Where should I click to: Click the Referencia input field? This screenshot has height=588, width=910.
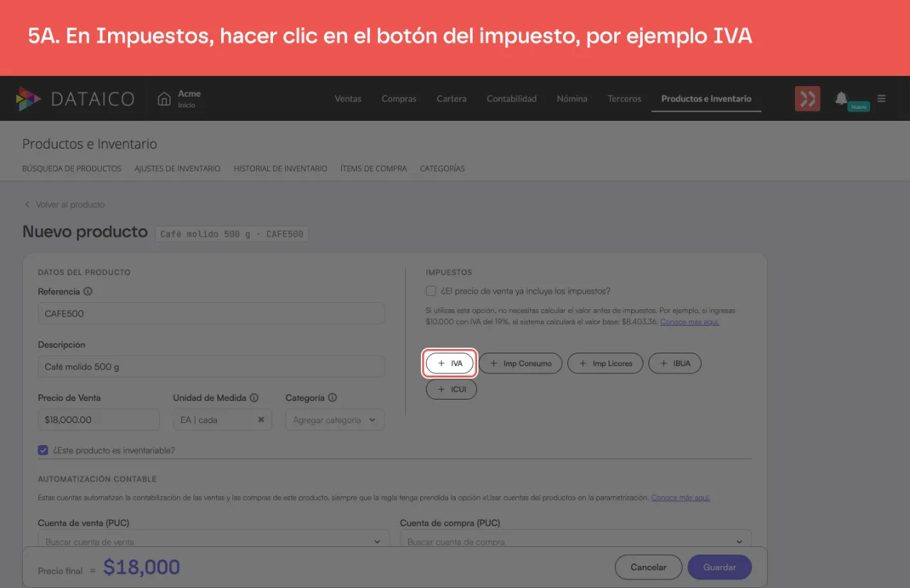211,314
